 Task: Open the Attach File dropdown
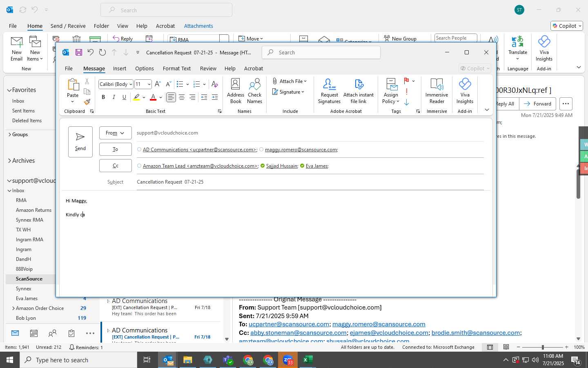(x=290, y=81)
